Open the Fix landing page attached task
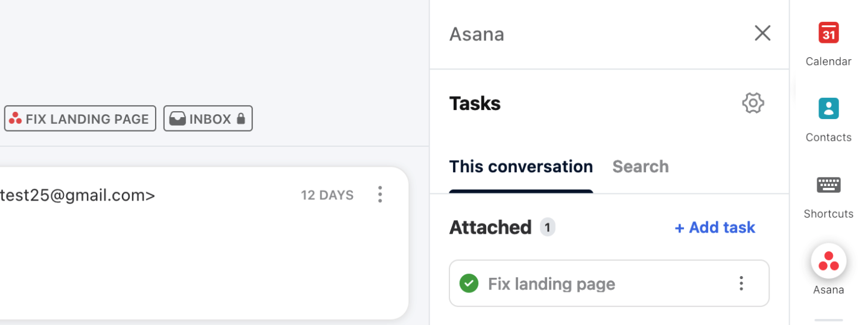Image resolution: width=868 pixels, height=325 pixels. pos(609,283)
